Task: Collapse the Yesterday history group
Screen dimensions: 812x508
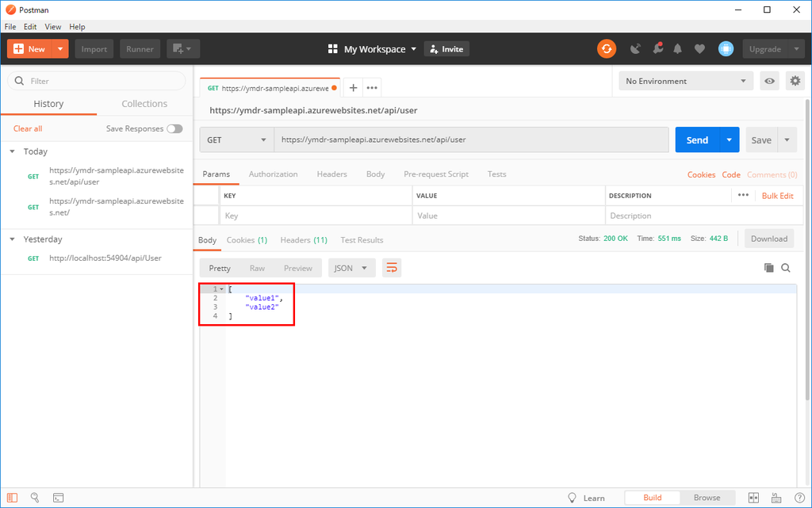Action: 13,239
